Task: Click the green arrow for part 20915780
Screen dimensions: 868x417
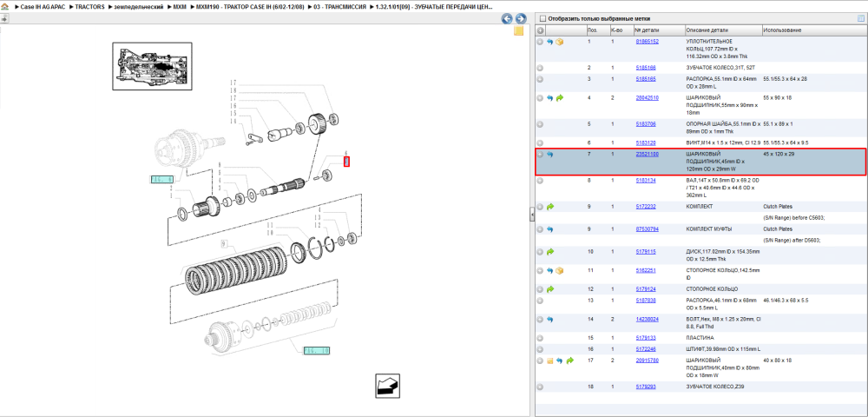Action: pos(569,361)
